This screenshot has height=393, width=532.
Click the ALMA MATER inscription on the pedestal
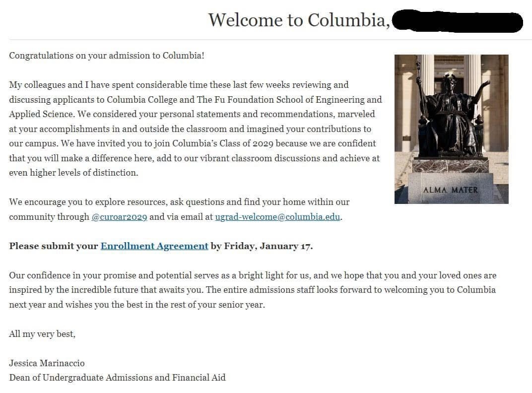[x=451, y=190]
